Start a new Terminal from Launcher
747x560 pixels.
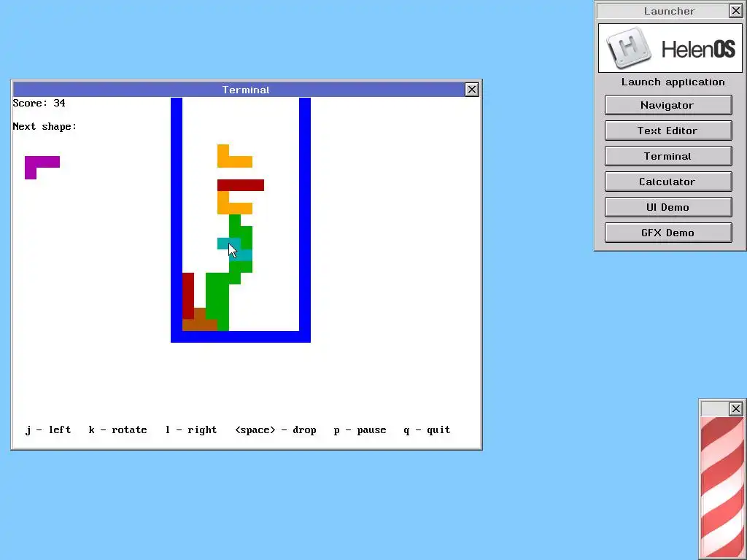(x=668, y=156)
